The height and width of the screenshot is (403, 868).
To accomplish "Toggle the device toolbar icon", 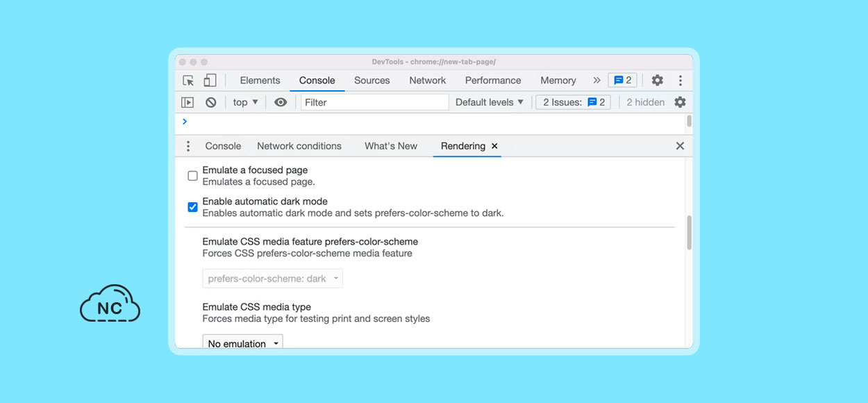I will pos(210,81).
